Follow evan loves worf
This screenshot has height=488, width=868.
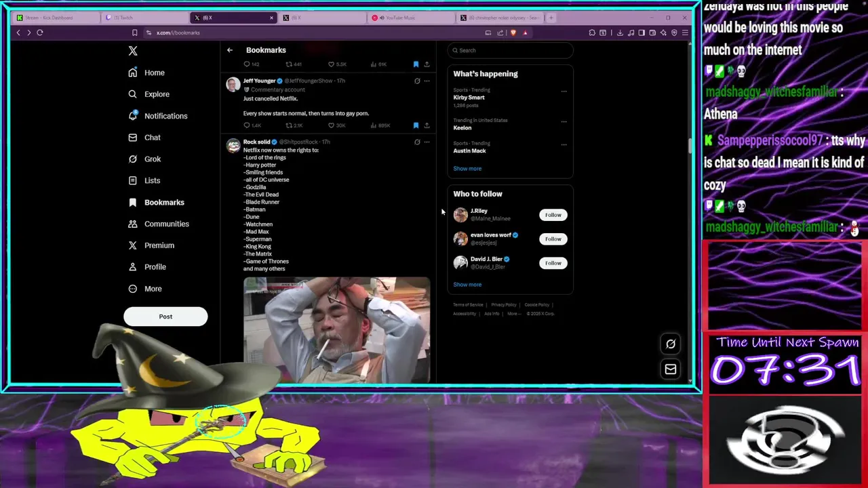point(553,239)
